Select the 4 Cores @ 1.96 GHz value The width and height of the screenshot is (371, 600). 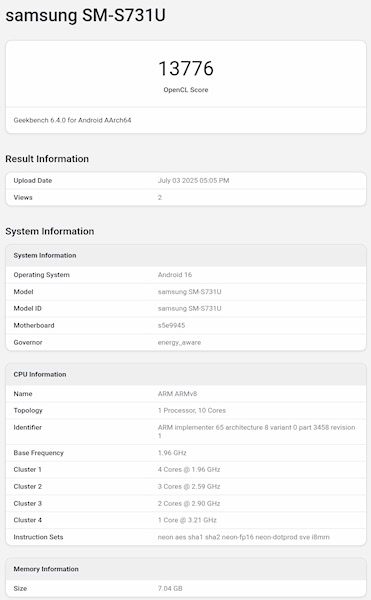pyautogui.click(x=189, y=470)
